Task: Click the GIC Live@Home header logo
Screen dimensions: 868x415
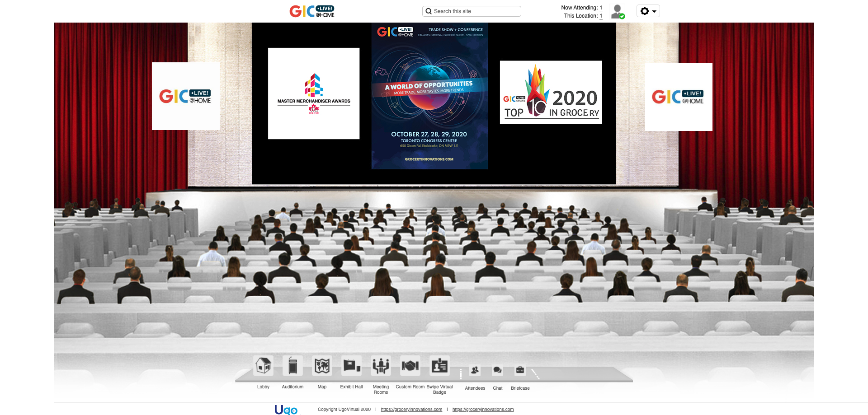Action: (x=312, y=11)
